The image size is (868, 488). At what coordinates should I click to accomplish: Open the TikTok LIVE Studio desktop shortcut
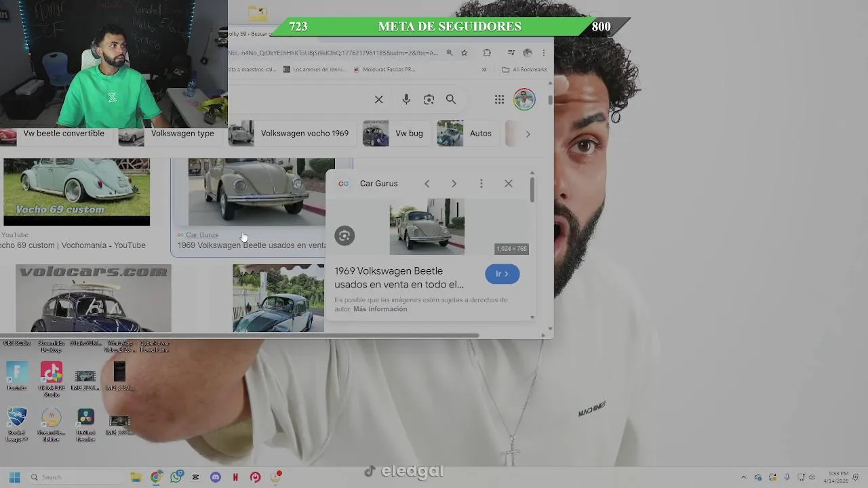click(x=52, y=380)
